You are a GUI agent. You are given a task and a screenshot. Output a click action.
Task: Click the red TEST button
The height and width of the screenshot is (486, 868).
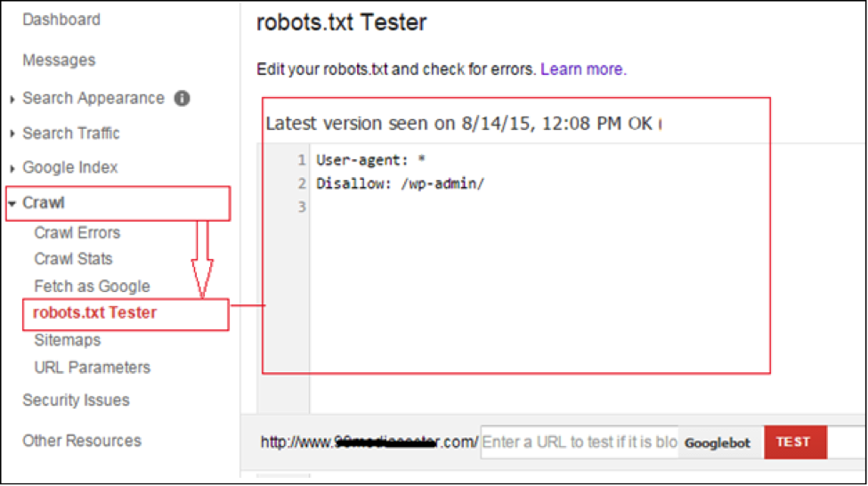click(796, 441)
